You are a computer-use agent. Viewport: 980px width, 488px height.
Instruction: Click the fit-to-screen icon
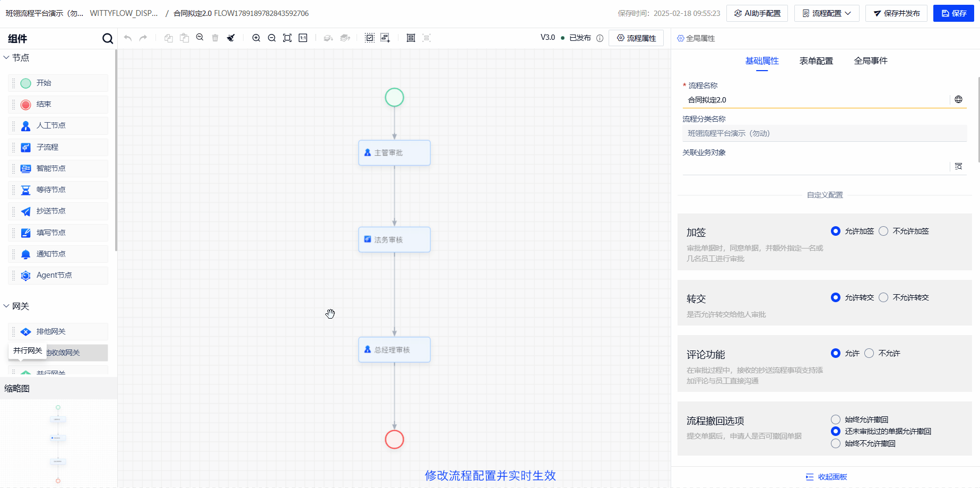coord(287,38)
